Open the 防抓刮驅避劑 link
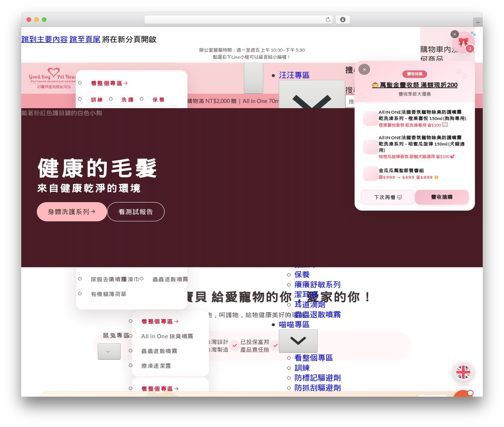Screen dimensions: 504x427 tap(317, 388)
